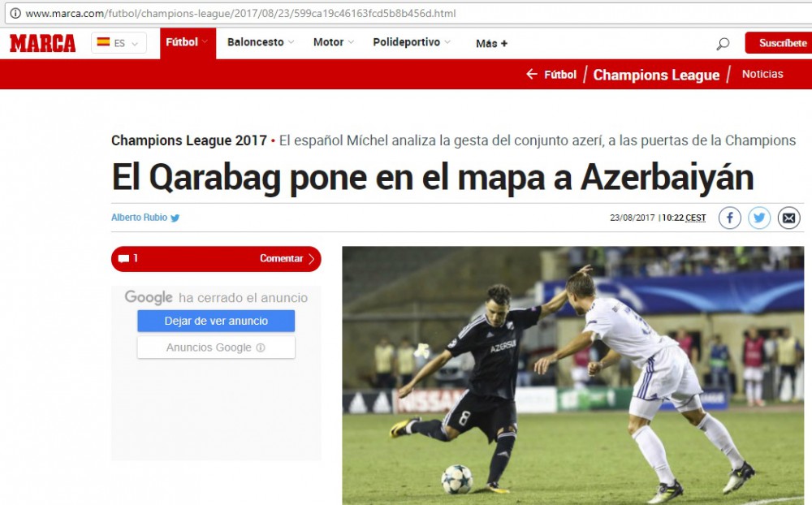812x505 pixels.
Task: Click the Comentar button
Action: point(216,258)
